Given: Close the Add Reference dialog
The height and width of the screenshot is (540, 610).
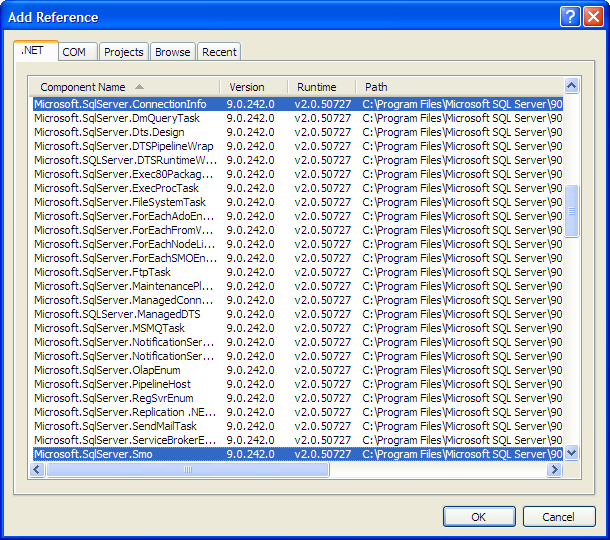Looking at the screenshot, I should click(x=593, y=17).
